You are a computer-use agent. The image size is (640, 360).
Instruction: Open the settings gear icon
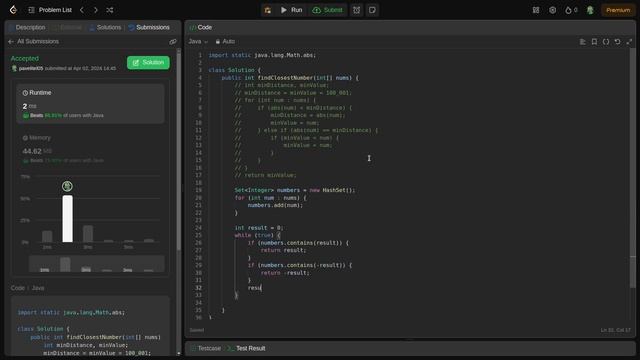point(552,10)
